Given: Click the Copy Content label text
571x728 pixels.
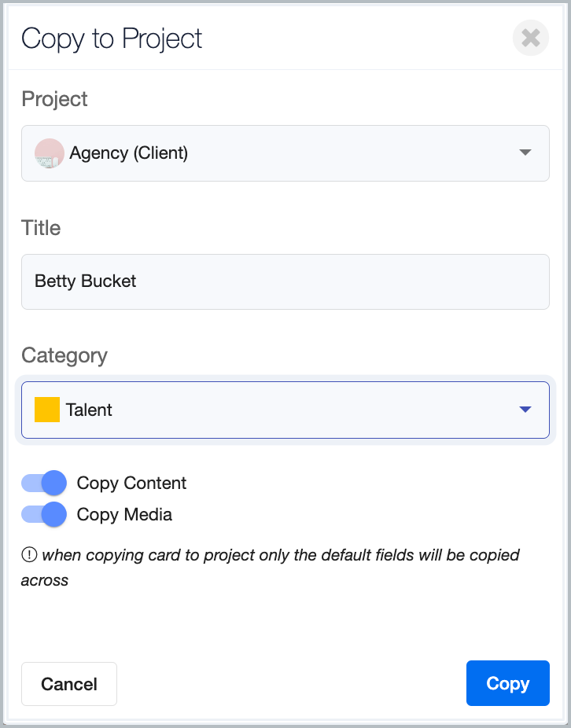Looking at the screenshot, I should 131,483.
